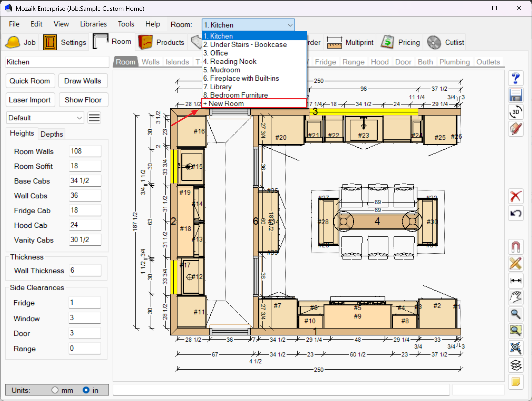Screen dimensions: 532x401
Task: Select the mm units radio button
Action: (55, 390)
